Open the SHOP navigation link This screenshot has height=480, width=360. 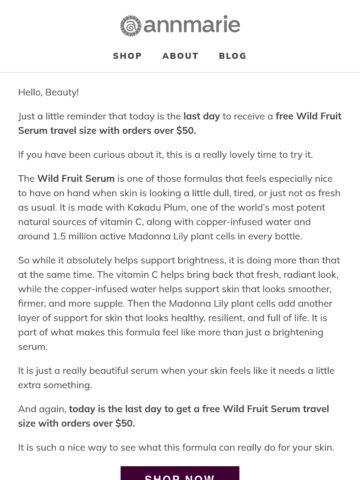click(127, 56)
